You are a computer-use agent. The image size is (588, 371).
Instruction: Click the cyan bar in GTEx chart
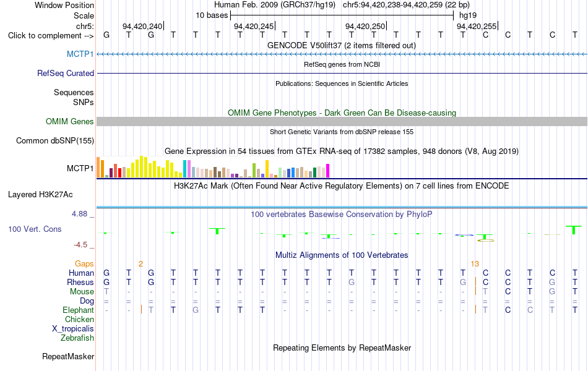pos(184,169)
